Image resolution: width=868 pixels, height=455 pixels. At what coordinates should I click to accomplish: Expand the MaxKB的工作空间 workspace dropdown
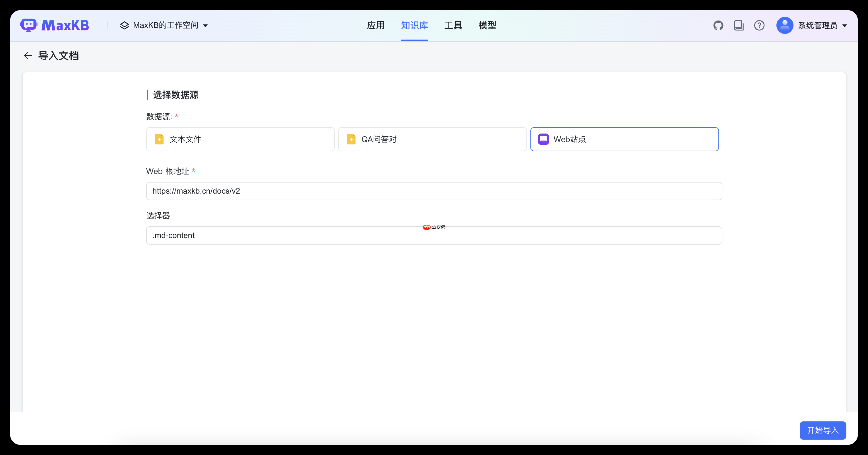click(x=206, y=25)
